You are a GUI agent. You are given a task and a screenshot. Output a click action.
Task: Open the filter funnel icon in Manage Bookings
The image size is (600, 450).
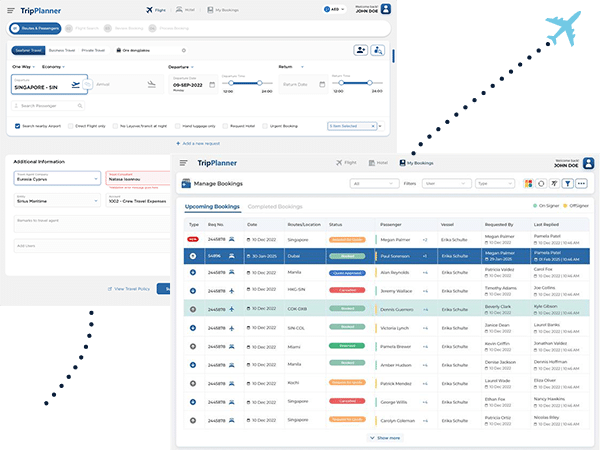567,184
